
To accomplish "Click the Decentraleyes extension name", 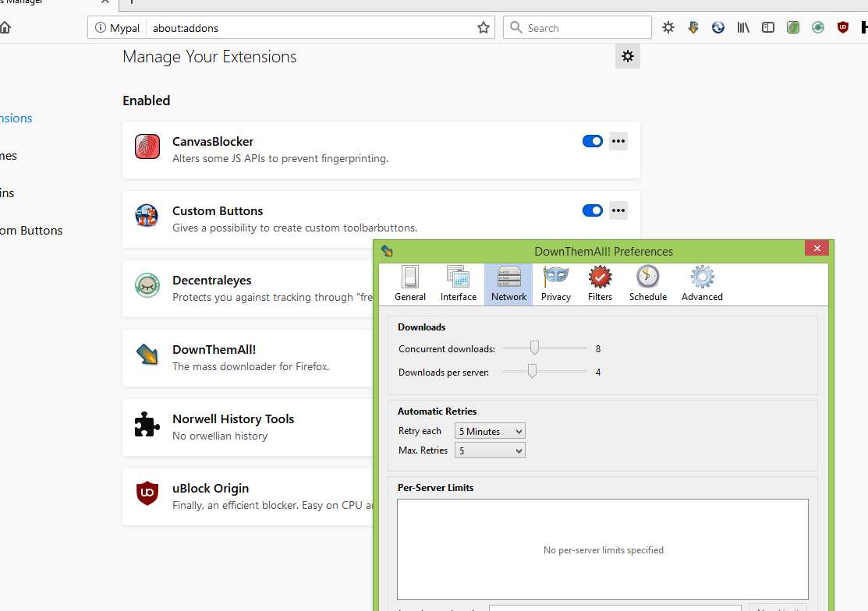I will [211, 281].
